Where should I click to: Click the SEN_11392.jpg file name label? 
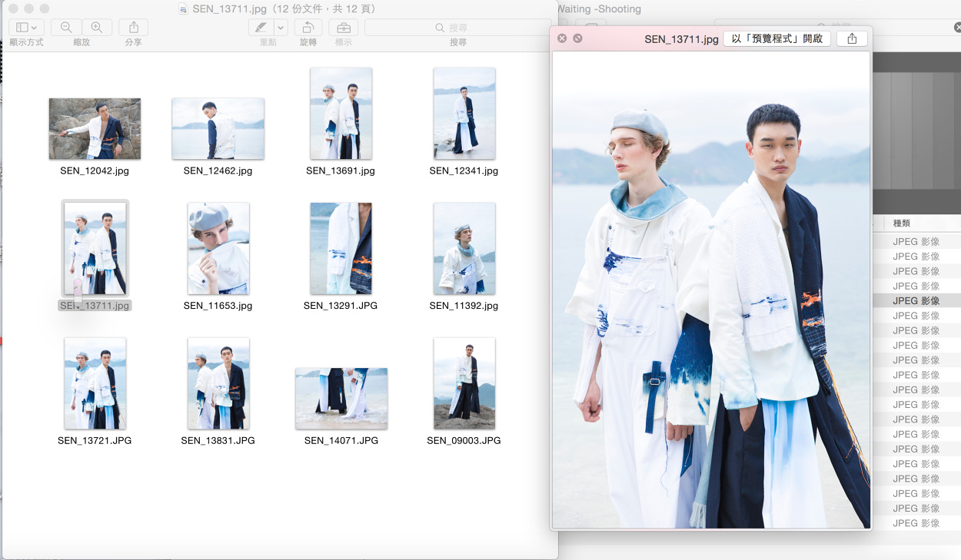coord(464,306)
